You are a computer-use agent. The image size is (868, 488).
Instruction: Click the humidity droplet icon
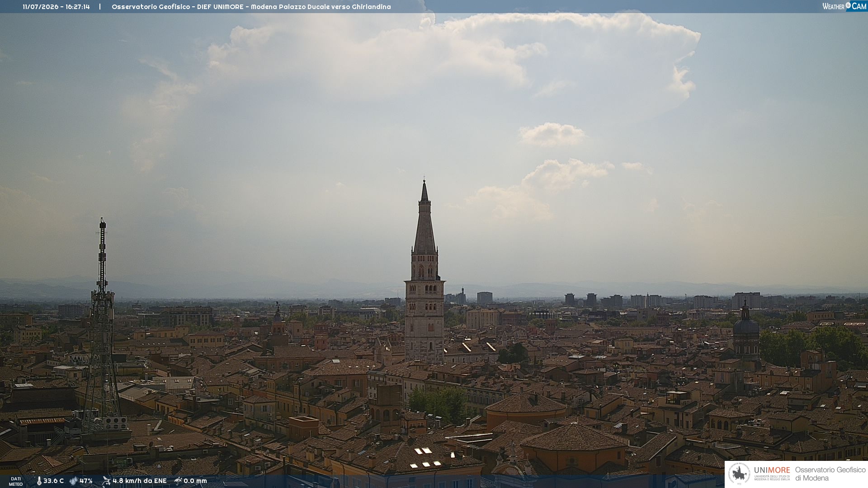pyautogui.click(x=74, y=481)
